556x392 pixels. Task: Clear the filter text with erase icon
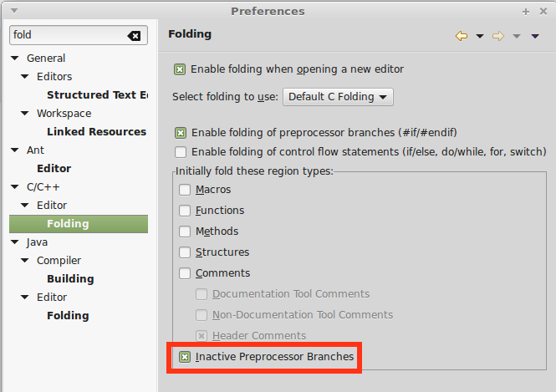[134, 35]
